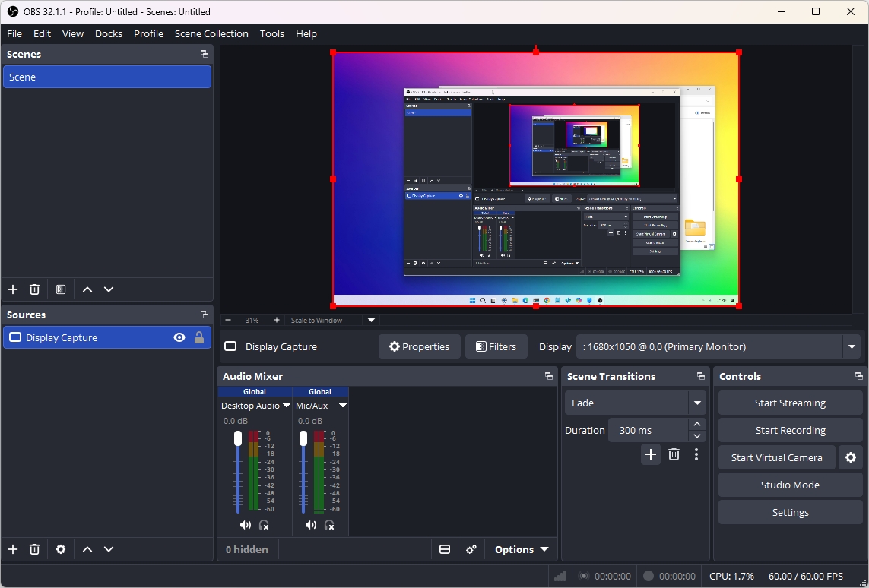Screen dimensions: 869x588
Task: Remove Display Capture with the trash icon
Action: [x=34, y=549]
